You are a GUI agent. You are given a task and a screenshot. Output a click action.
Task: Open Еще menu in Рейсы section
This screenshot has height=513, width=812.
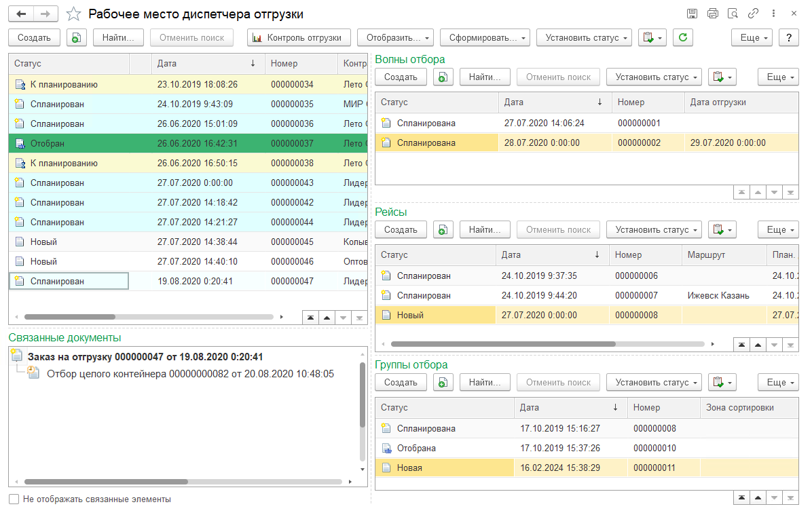pyautogui.click(x=778, y=230)
